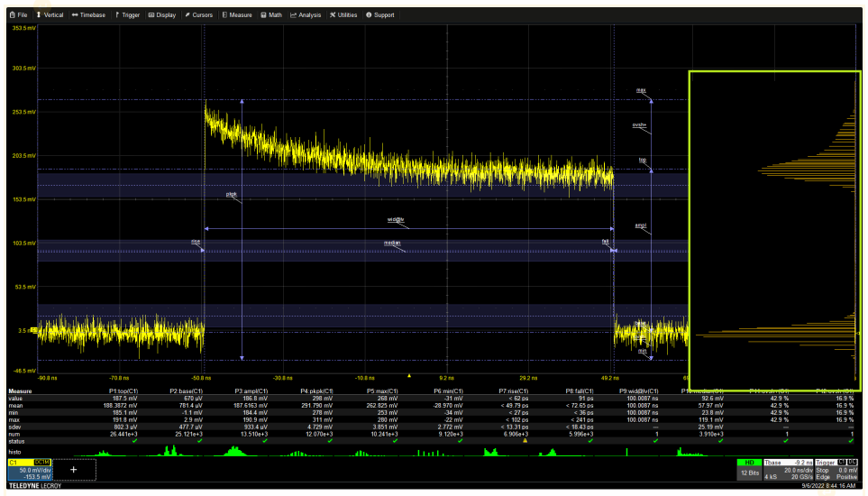Click the Support info icon
The width and height of the screenshot is (868, 496).
[x=368, y=15]
